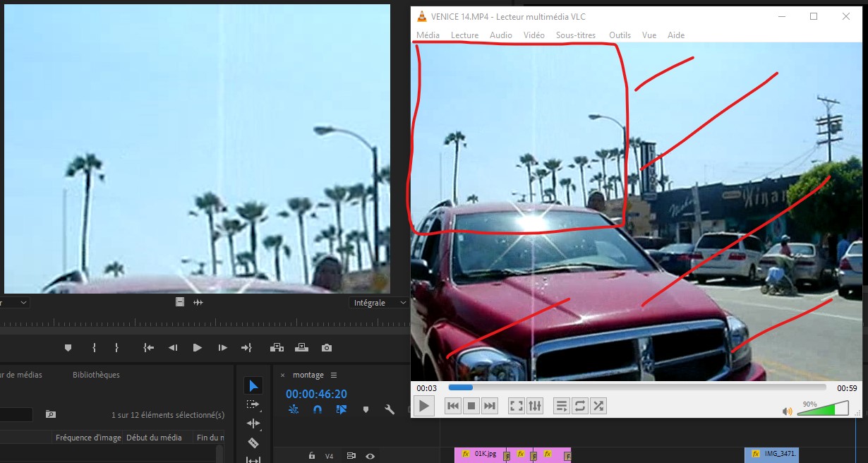Image resolution: width=868 pixels, height=463 pixels.
Task: Open timeline wrench display settings
Action: pyautogui.click(x=389, y=409)
